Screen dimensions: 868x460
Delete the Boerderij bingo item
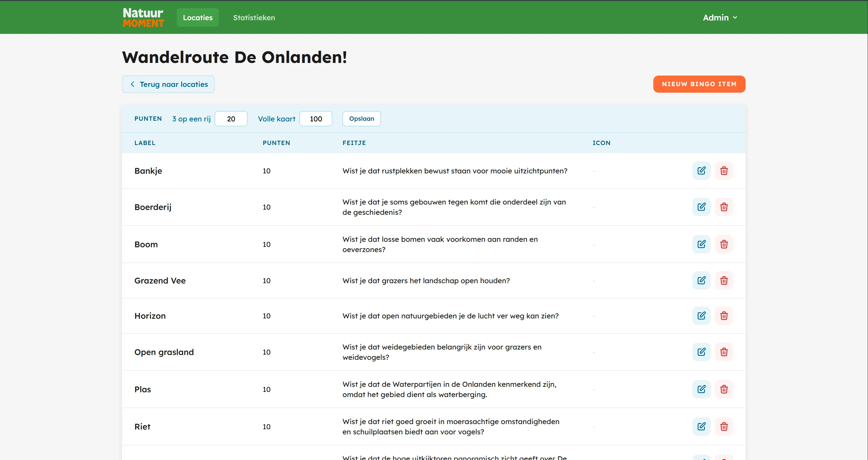coord(724,207)
